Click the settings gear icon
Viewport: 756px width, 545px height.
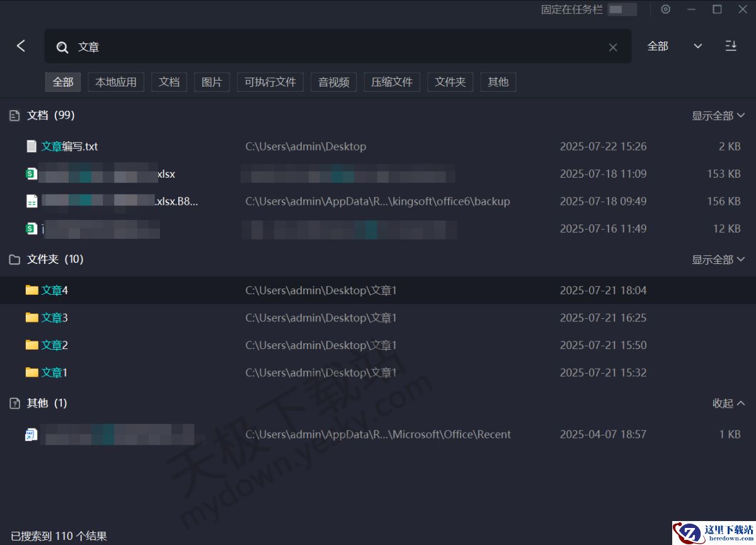click(665, 9)
